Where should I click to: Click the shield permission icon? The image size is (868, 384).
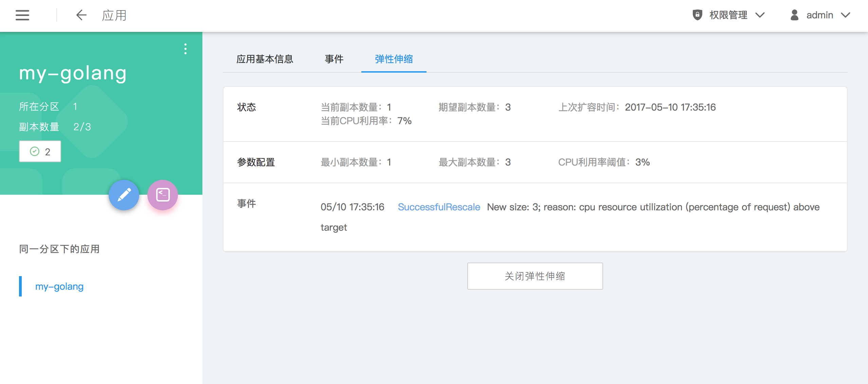697,15
